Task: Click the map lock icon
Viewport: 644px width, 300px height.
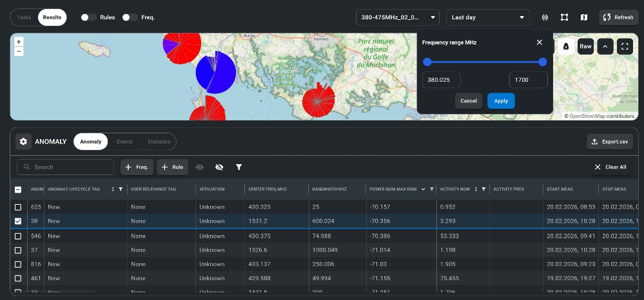Action: tap(566, 46)
